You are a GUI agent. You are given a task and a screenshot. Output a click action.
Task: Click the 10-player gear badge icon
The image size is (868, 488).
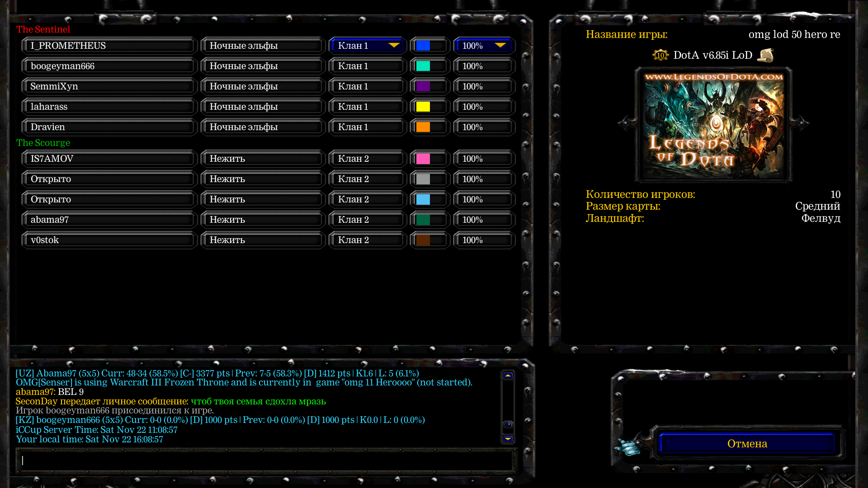660,55
